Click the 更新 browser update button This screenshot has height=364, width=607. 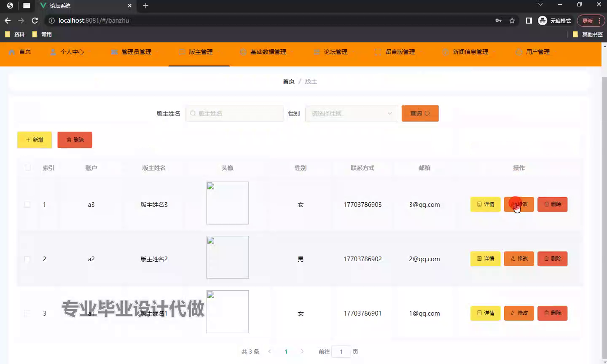tap(588, 20)
